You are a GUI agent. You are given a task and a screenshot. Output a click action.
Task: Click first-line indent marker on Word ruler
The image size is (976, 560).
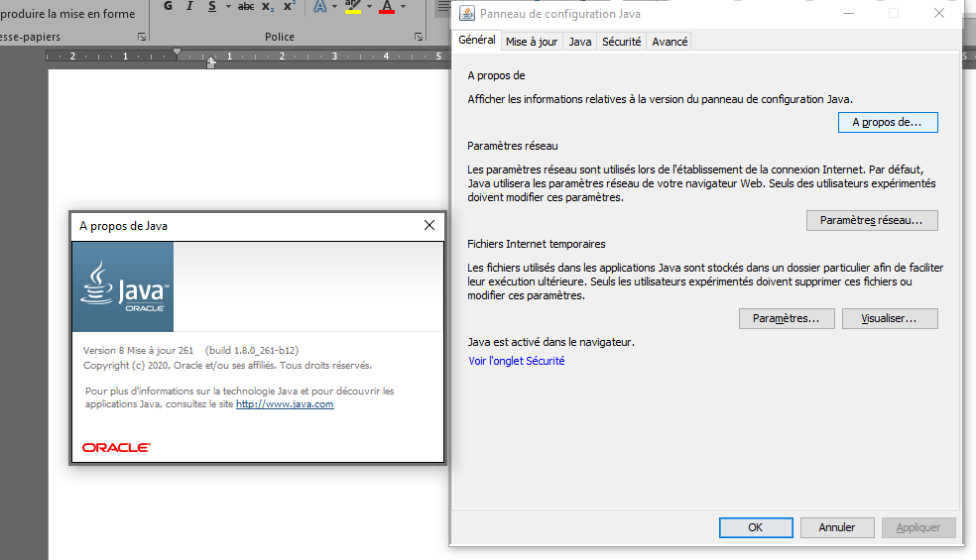click(178, 53)
